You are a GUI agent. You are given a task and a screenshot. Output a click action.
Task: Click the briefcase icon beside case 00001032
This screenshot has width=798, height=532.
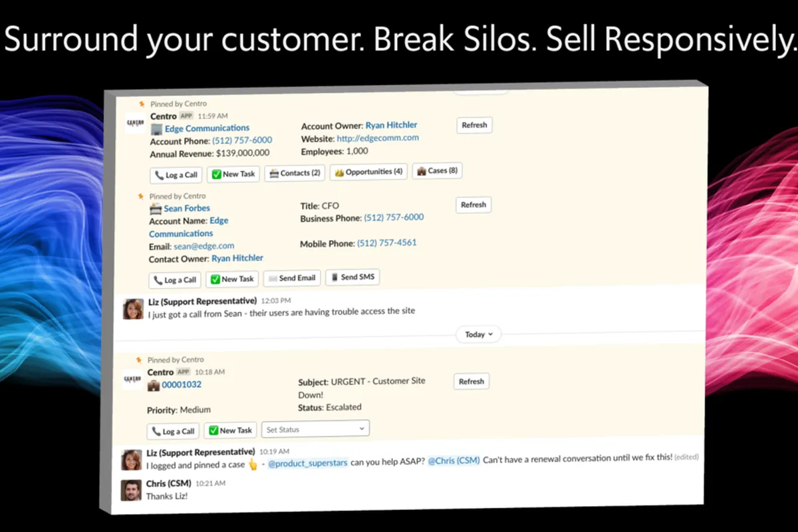(153, 385)
